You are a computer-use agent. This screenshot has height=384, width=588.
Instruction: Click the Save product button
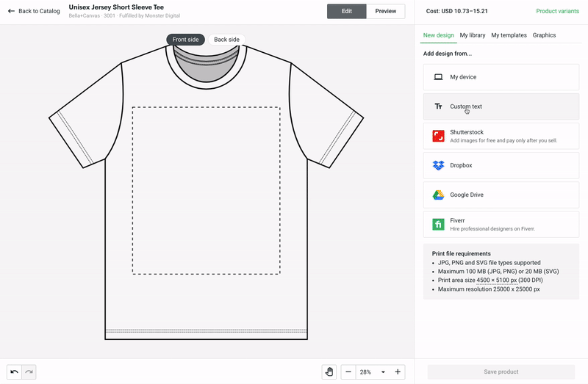pos(501,372)
